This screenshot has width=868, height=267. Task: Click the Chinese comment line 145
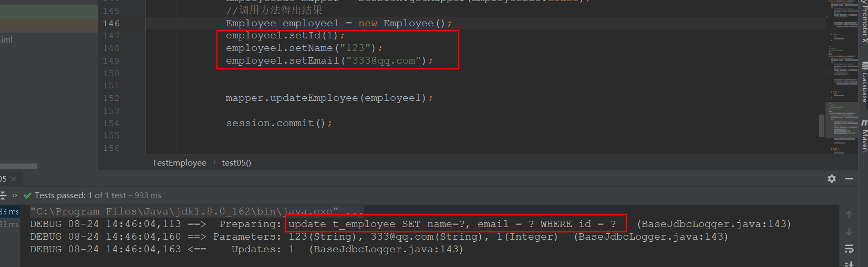point(274,11)
